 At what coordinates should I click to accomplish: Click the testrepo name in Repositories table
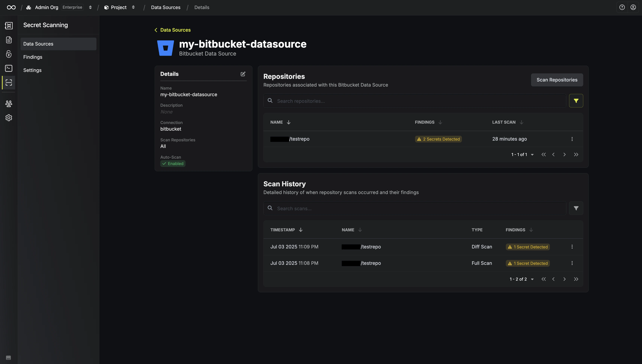coord(290,139)
